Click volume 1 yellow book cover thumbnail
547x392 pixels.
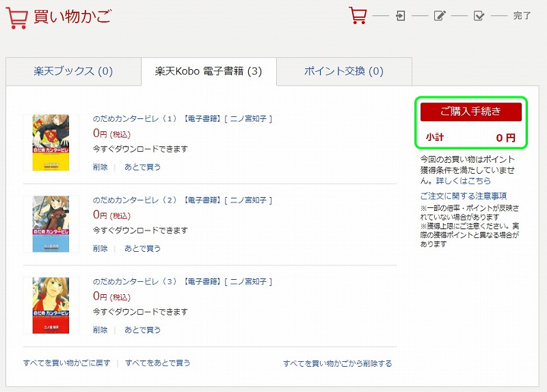(x=51, y=143)
